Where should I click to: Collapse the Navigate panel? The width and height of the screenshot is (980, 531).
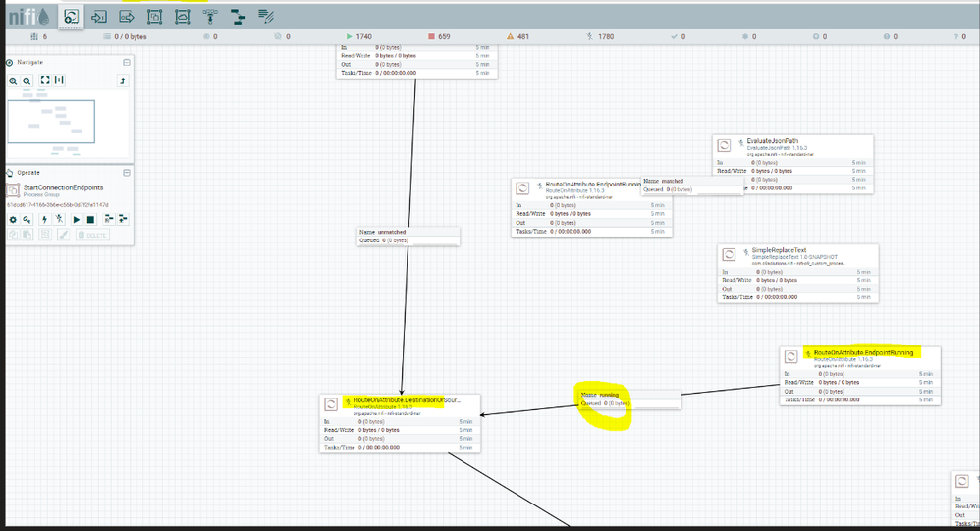pos(127,63)
